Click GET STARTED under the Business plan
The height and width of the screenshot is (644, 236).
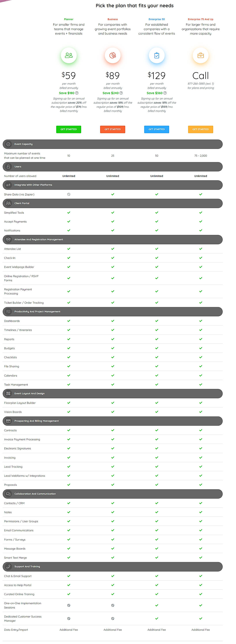(x=112, y=129)
